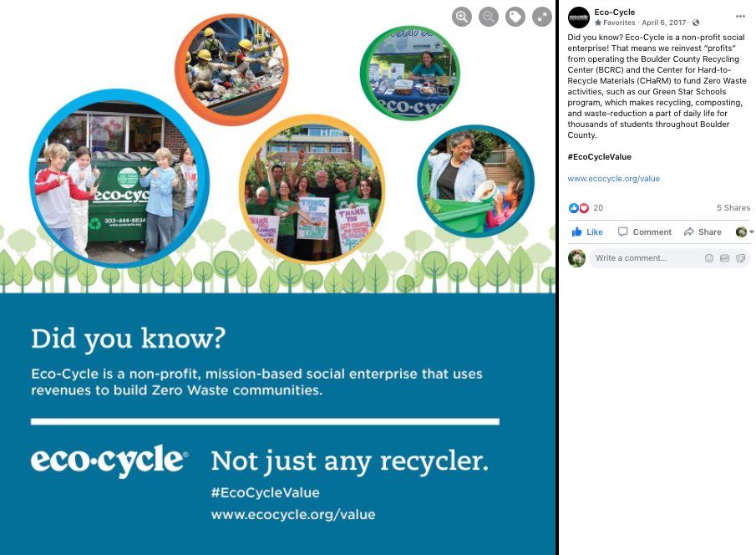View the list of 20 reactions
The height and width of the screenshot is (555, 756).
click(586, 208)
